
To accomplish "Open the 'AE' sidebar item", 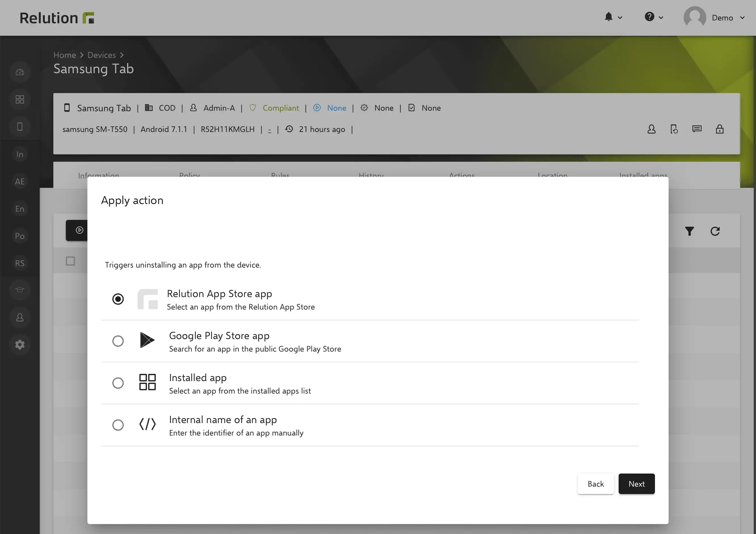I will [x=20, y=181].
